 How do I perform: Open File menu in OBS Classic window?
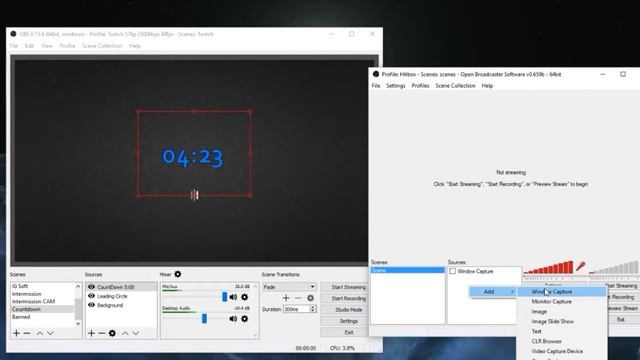pyautogui.click(x=376, y=86)
